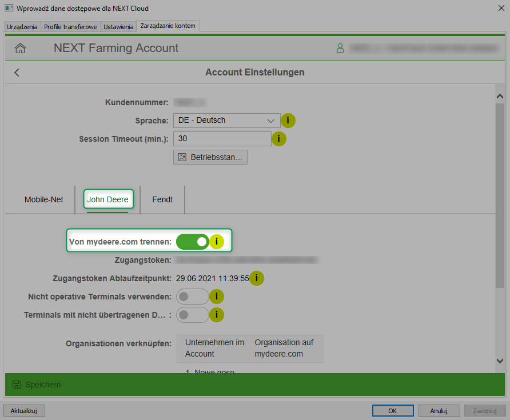Switch to the Urządzenia tab
Image resolution: width=510 pixels, height=420 pixels.
coord(22,27)
